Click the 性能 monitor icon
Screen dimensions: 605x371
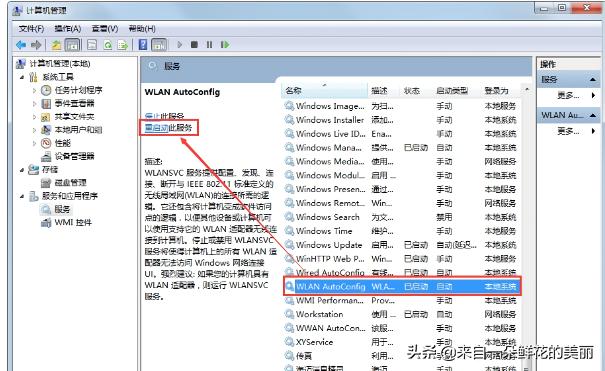(46, 143)
